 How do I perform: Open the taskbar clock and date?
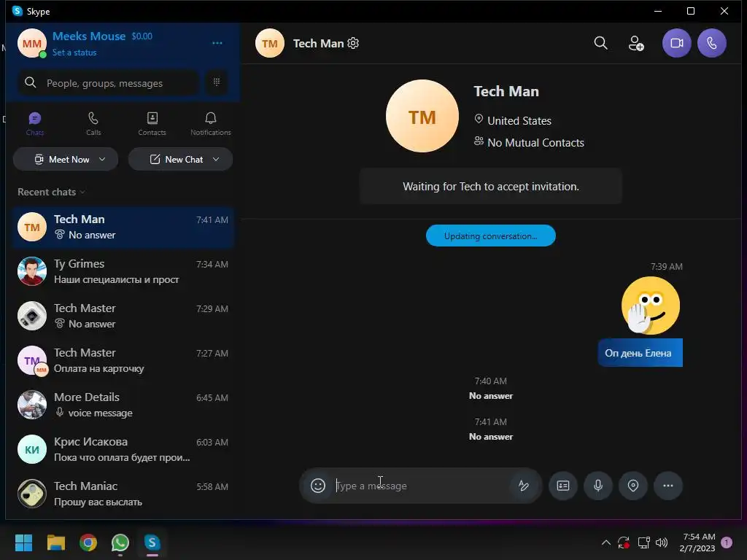point(698,542)
